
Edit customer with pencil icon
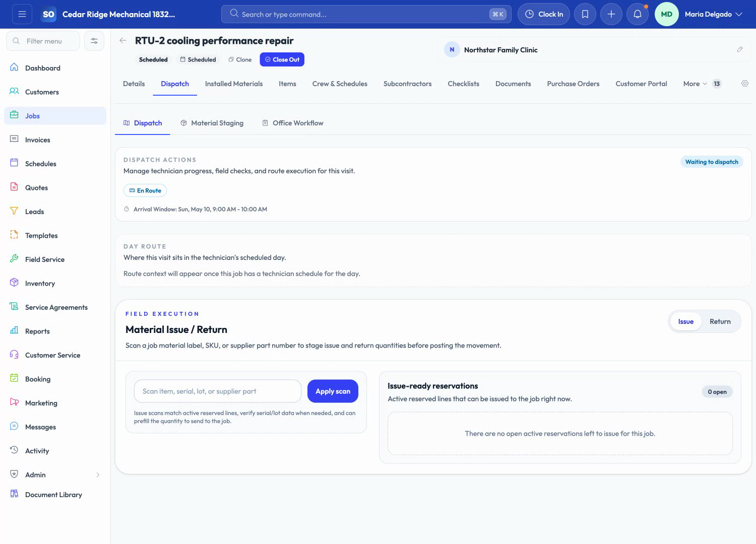(740, 49)
